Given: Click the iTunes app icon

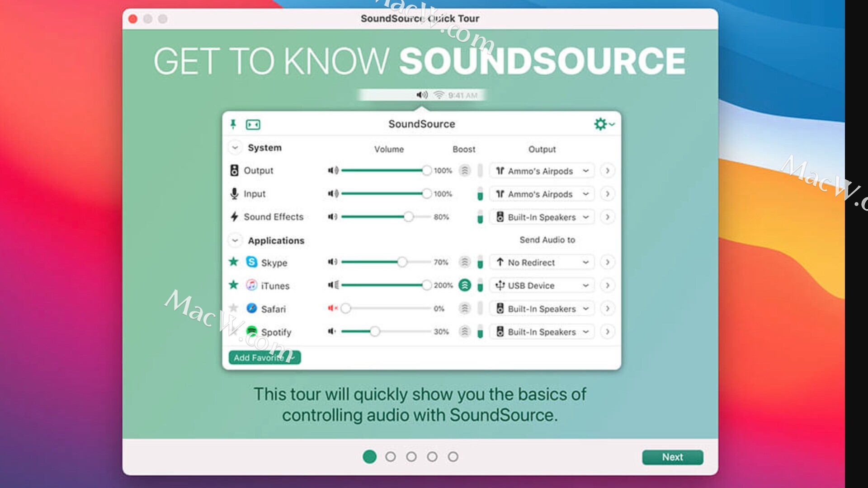Looking at the screenshot, I should coord(252,285).
